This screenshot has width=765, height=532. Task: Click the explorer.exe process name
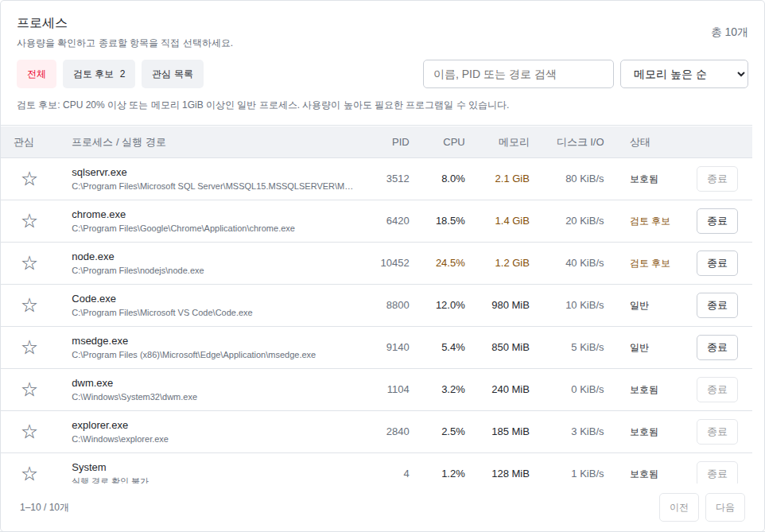tap(99, 425)
